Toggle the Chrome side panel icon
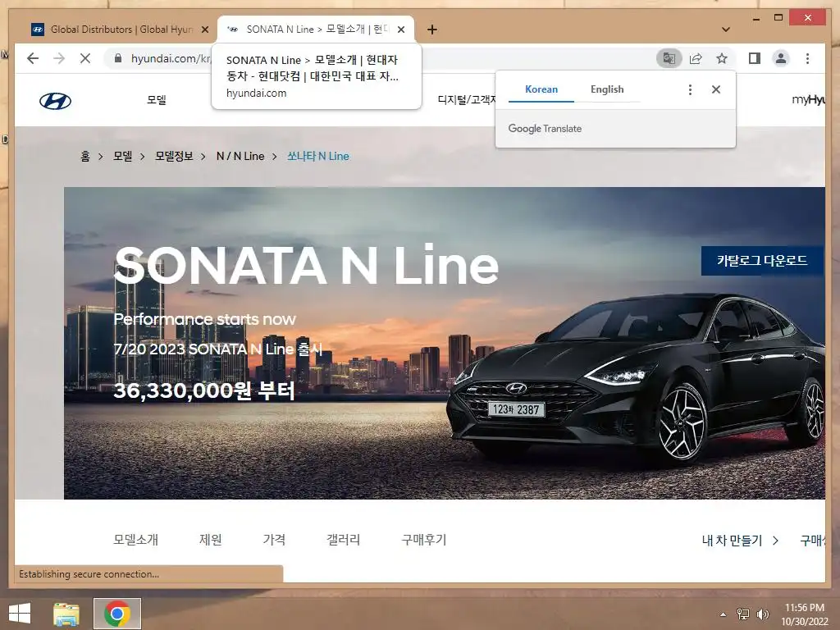The width and height of the screenshot is (840, 630). pyautogui.click(x=755, y=58)
